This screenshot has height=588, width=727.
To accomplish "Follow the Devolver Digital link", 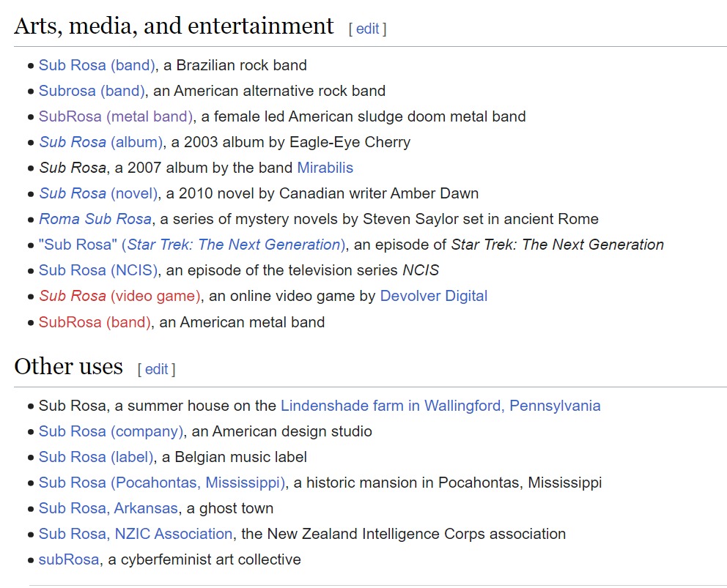I will click(x=434, y=296).
